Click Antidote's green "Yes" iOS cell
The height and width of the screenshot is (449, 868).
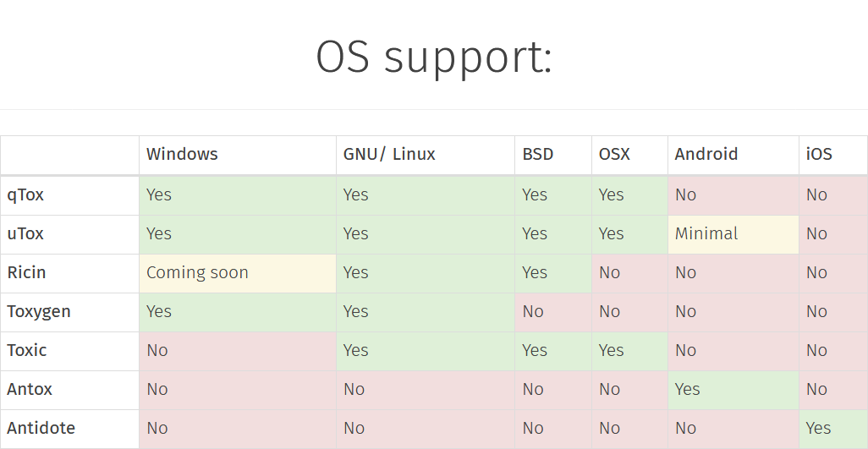tap(818, 429)
